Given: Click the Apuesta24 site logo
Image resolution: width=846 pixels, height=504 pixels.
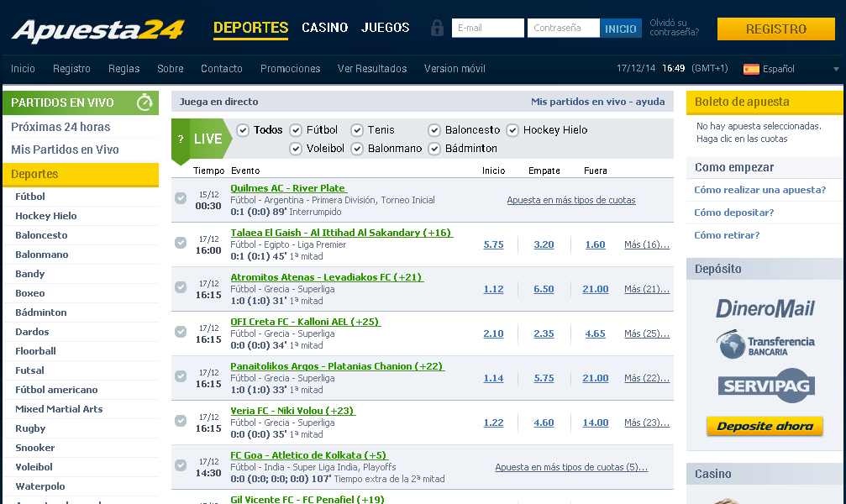Looking at the screenshot, I should [x=97, y=30].
